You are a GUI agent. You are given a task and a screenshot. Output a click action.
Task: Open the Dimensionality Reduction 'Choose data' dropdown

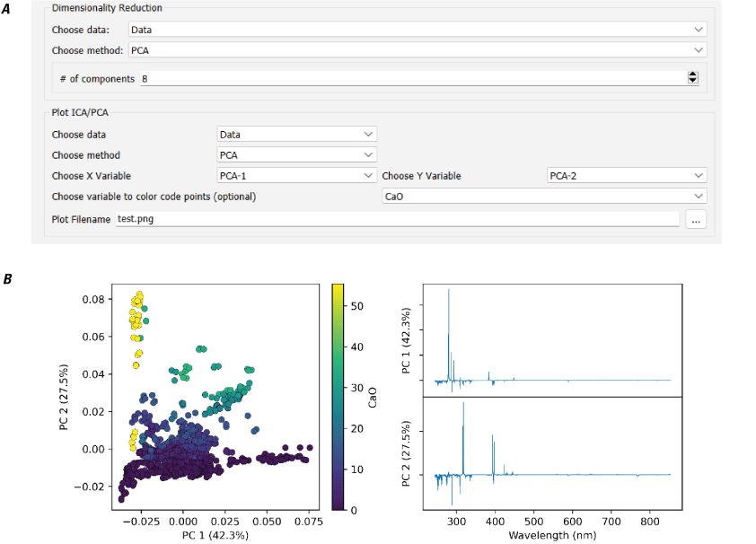click(418, 30)
